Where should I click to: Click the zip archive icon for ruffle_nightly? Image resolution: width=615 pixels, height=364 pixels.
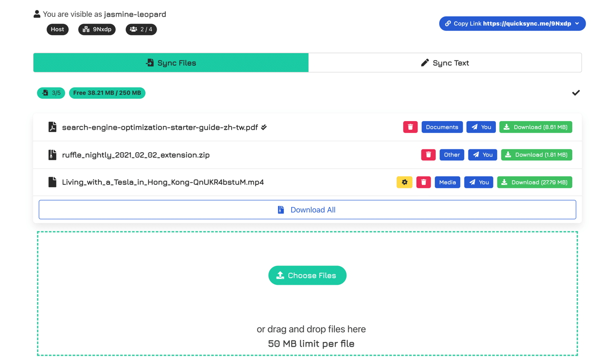[52, 155]
